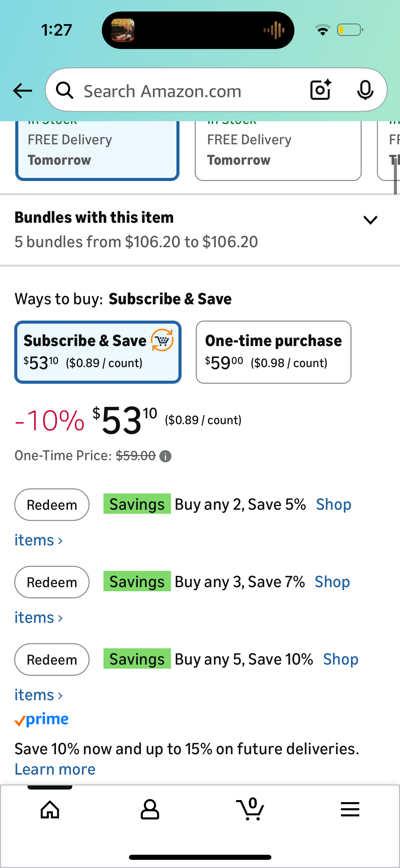Select One-time purchase option
This screenshot has height=868, width=400.
coord(273,352)
